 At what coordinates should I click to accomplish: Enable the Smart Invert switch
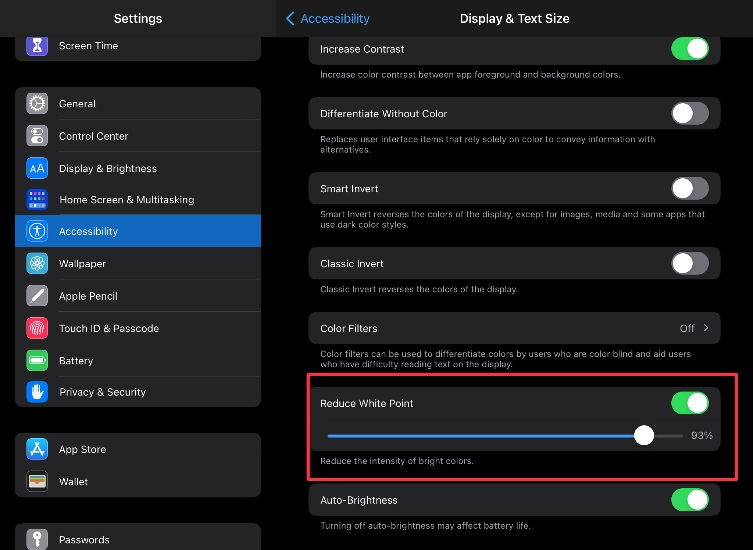coord(690,189)
